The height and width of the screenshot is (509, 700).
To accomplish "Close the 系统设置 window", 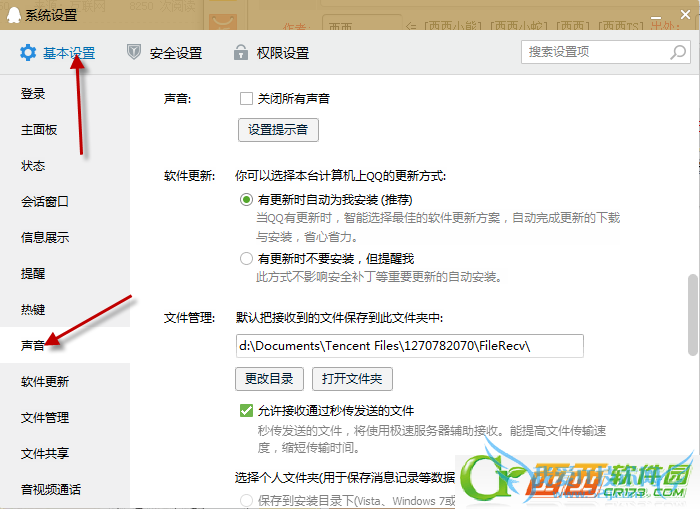I will point(685,15).
